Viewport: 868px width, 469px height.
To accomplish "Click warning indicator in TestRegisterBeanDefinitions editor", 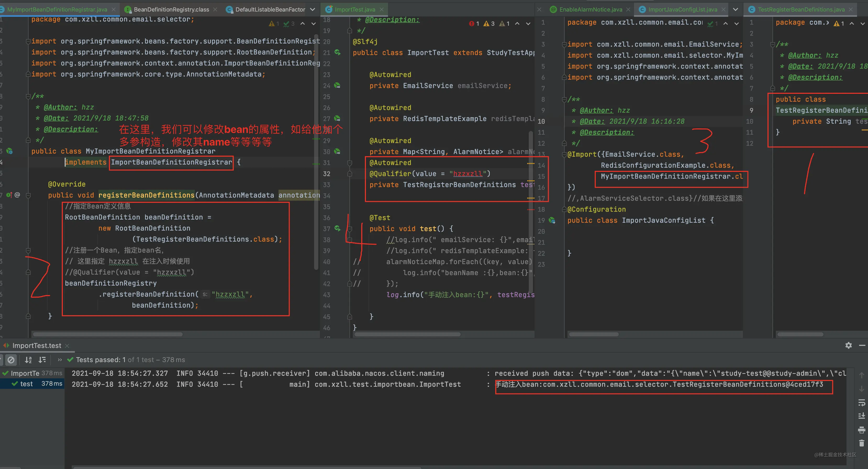I will pyautogui.click(x=839, y=23).
